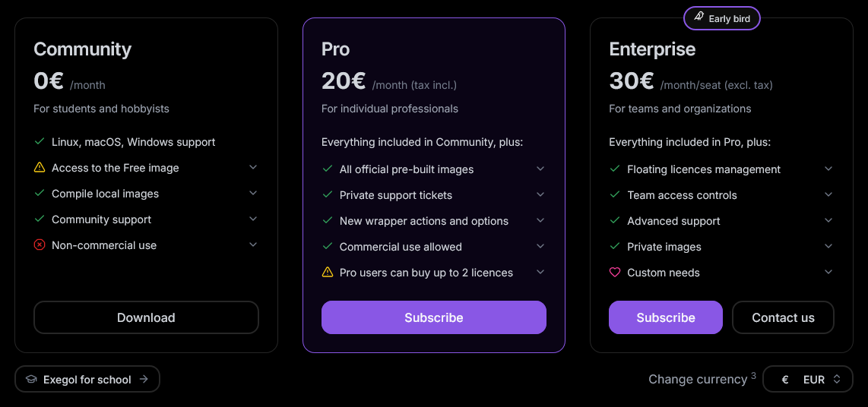Expand the Private support tickets feature

tap(540, 195)
